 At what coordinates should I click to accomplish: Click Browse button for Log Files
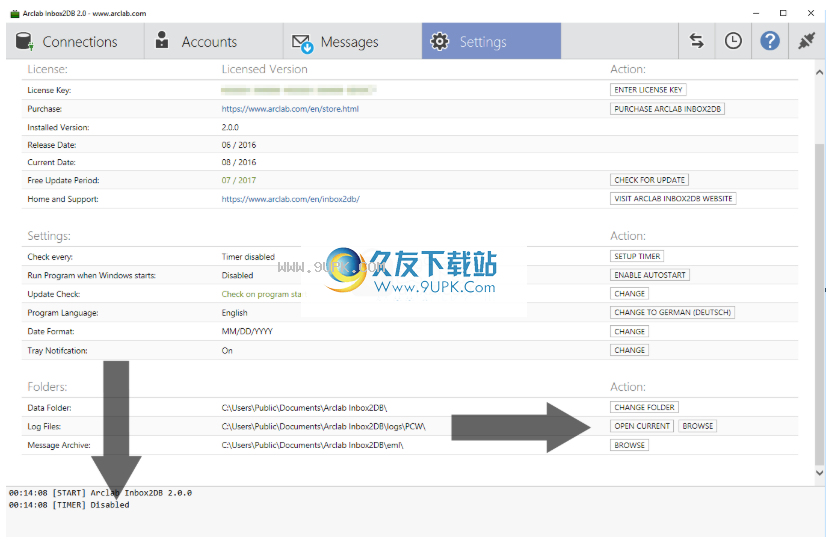click(698, 426)
